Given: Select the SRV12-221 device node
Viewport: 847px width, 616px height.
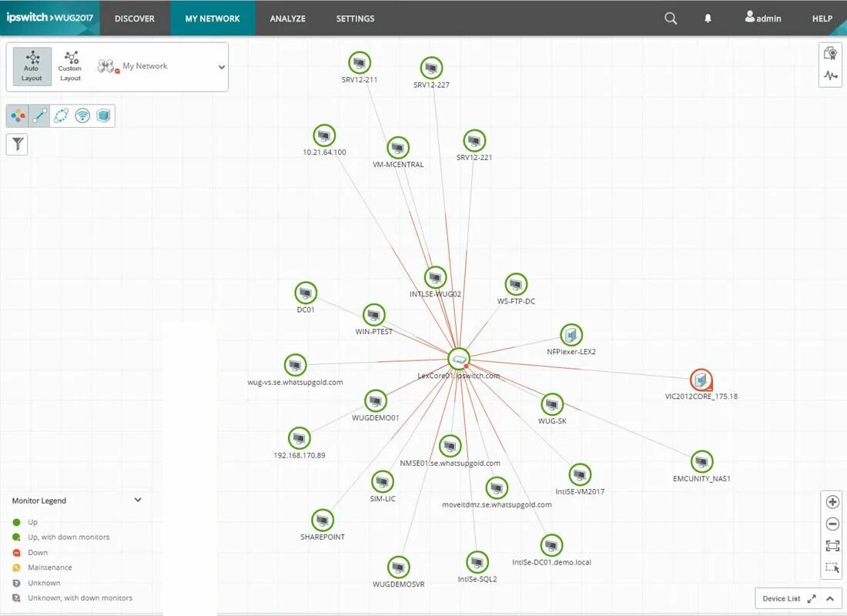Looking at the screenshot, I should tap(474, 140).
